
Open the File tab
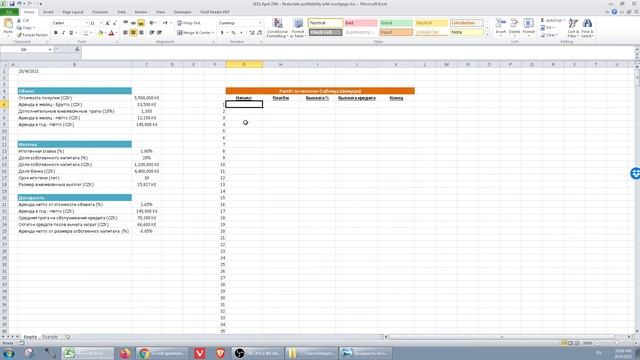pos(9,12)
